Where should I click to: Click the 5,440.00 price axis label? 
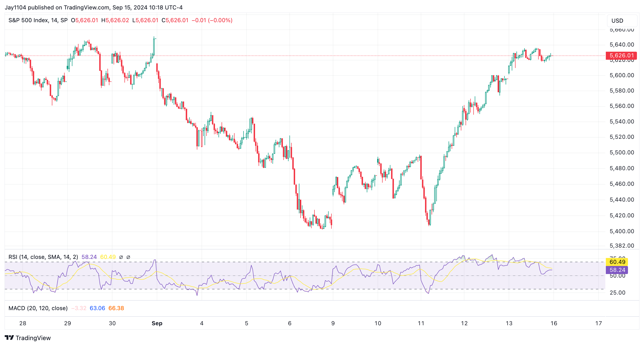pos(622,200)
